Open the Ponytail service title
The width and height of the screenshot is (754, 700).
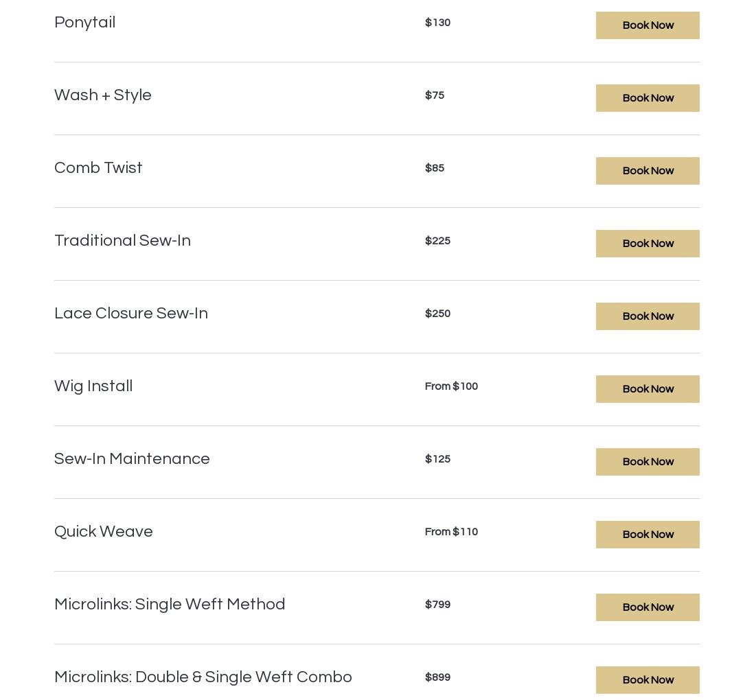click(x=85, y=23)
